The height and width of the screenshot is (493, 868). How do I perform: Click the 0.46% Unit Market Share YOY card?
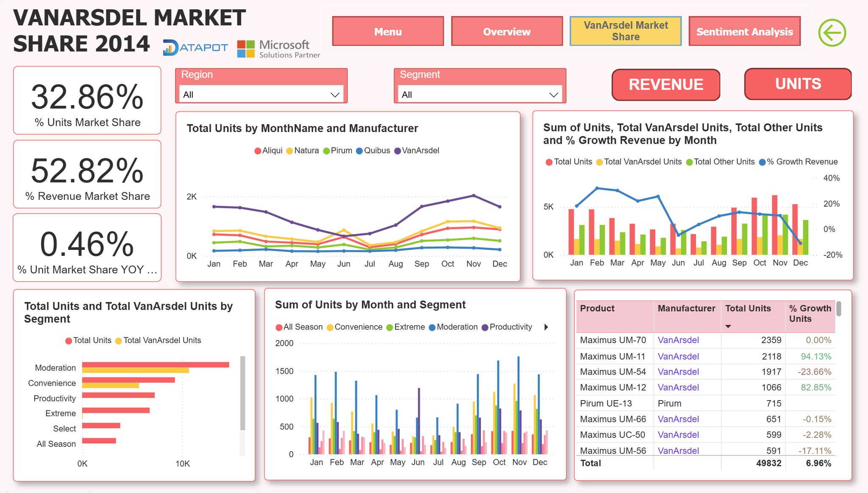coord(87,248)
